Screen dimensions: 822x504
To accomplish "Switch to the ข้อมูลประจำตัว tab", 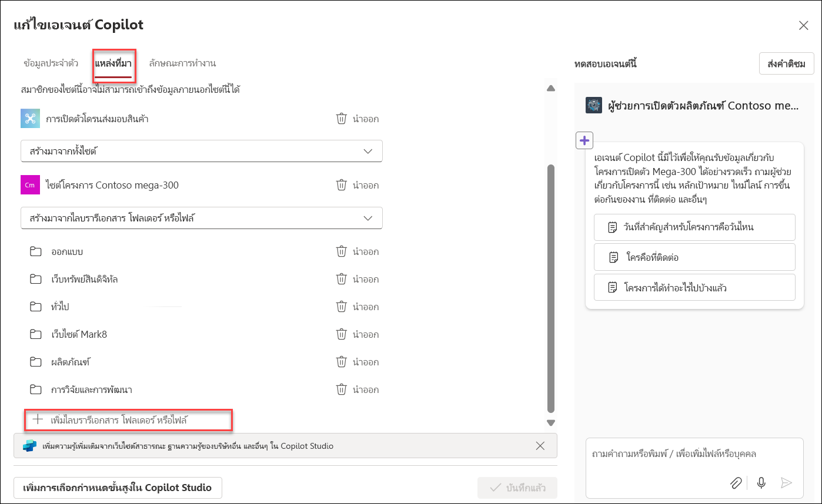I will click(x=51, y=63).
